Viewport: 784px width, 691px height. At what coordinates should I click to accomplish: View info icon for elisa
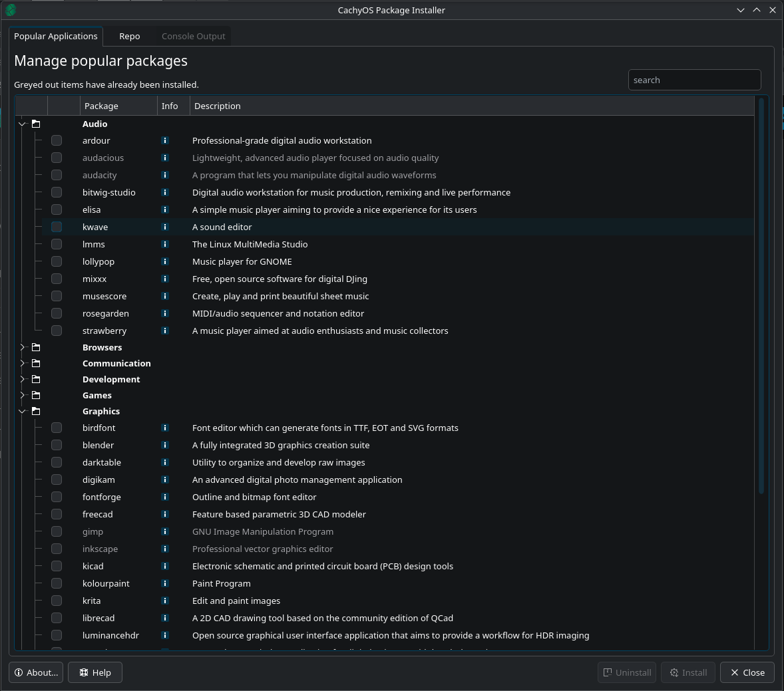click(165, 209)
